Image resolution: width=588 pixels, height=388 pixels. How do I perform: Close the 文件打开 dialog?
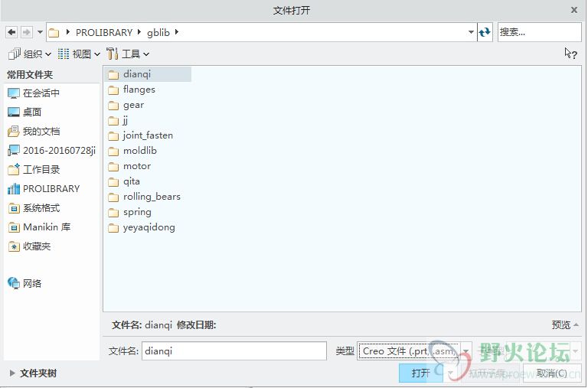pyautogui.click(x=574, y=10)
